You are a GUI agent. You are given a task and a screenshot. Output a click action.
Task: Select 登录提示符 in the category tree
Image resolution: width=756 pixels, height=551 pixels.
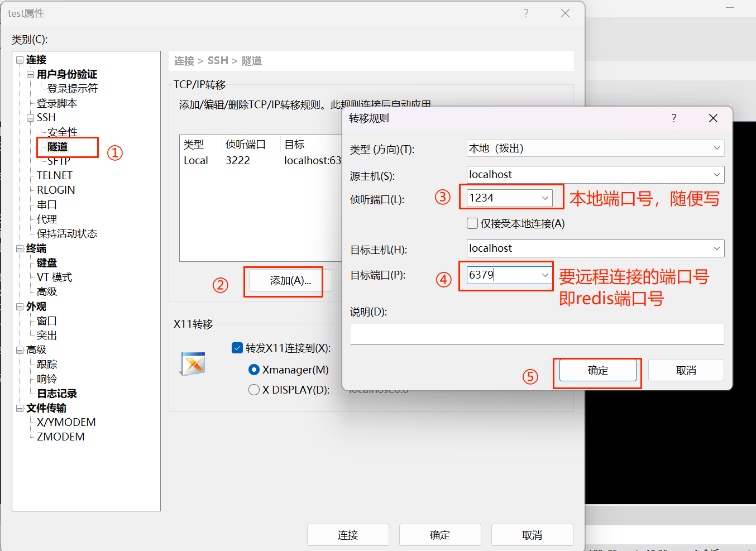(73, 89)
